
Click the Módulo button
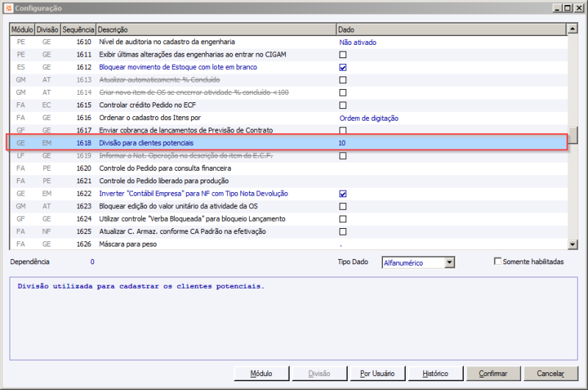click(x=262, y=374)
